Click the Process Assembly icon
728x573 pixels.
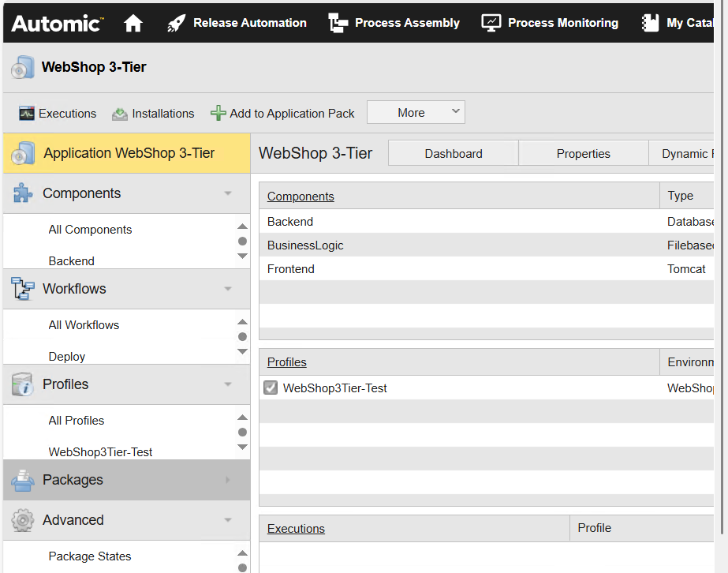338,23
